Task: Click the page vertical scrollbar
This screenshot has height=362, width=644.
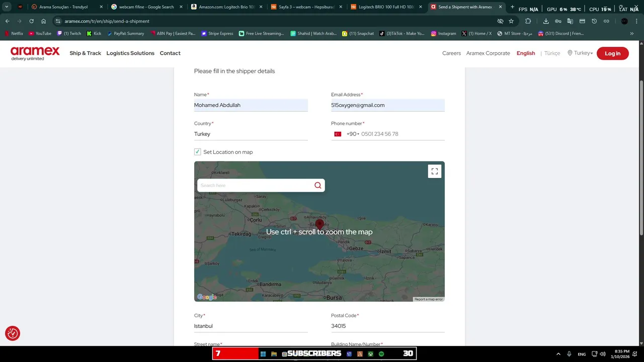Action: 641,157
